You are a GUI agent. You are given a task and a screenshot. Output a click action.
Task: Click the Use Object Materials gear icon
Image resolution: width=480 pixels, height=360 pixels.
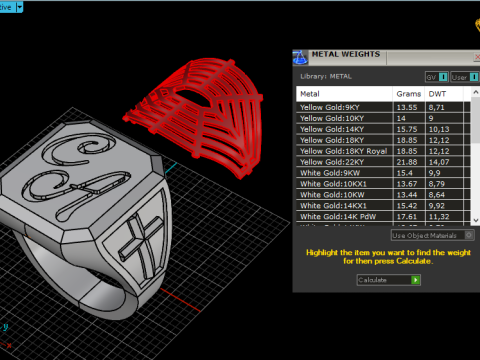pos(469,235)
